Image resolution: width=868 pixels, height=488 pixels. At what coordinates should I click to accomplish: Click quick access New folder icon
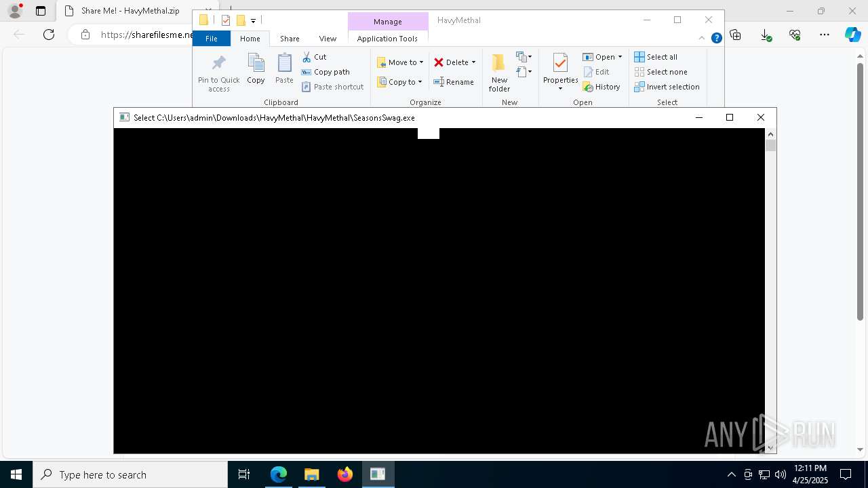pyautogui.click(x=240, y=20)
